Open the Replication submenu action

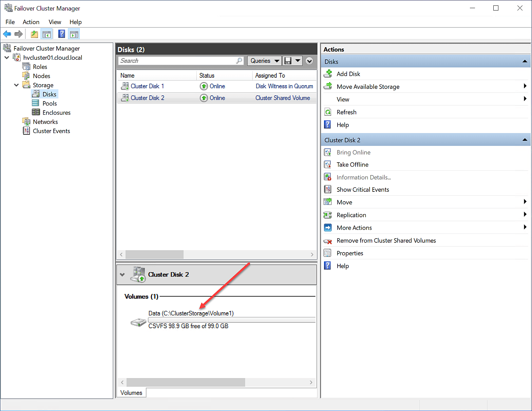click(x=426, y=215)
